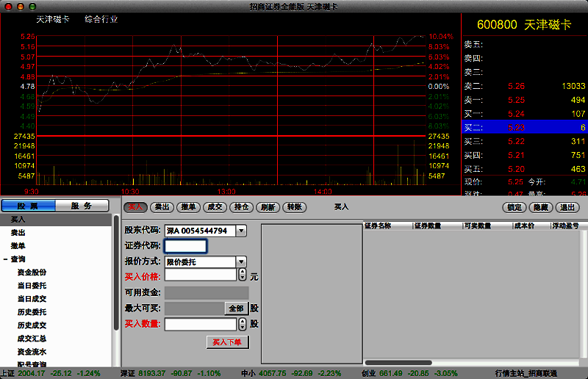
Task: Open 持仓 holdings from the toolbar
Action: click(x=241, y=207)
